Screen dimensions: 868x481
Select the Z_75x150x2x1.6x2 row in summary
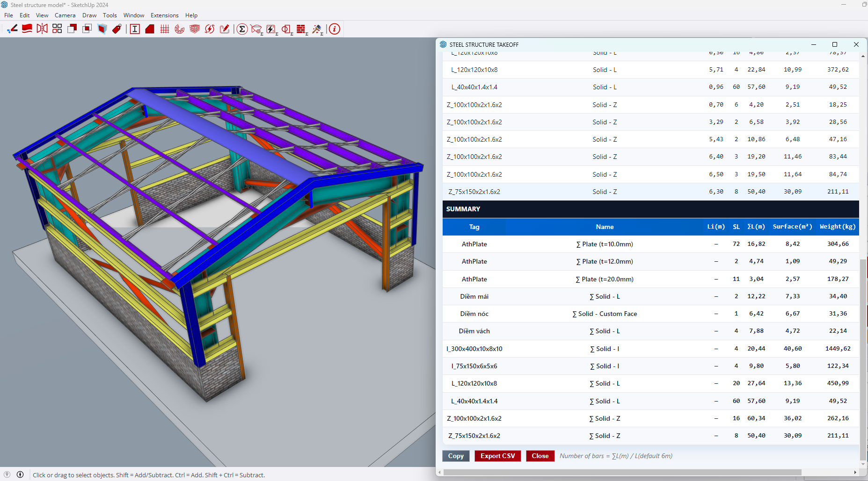(474, 436)
